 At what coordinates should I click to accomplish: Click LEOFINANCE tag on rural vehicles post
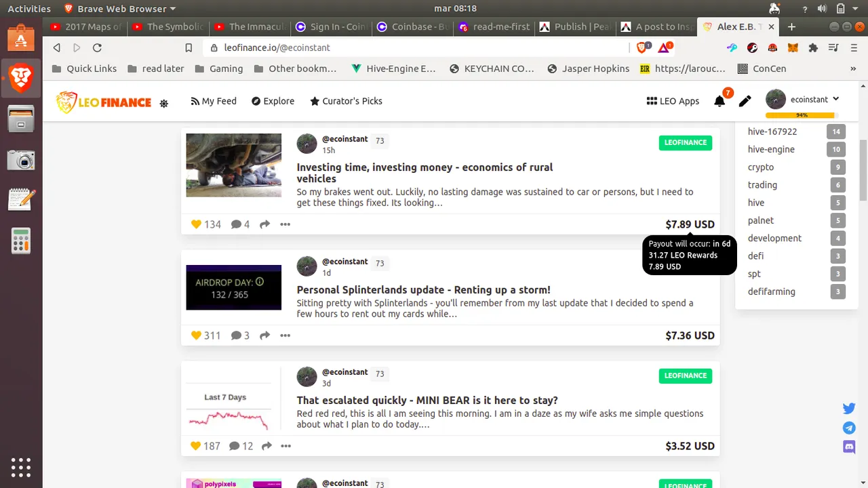point(686,142)
